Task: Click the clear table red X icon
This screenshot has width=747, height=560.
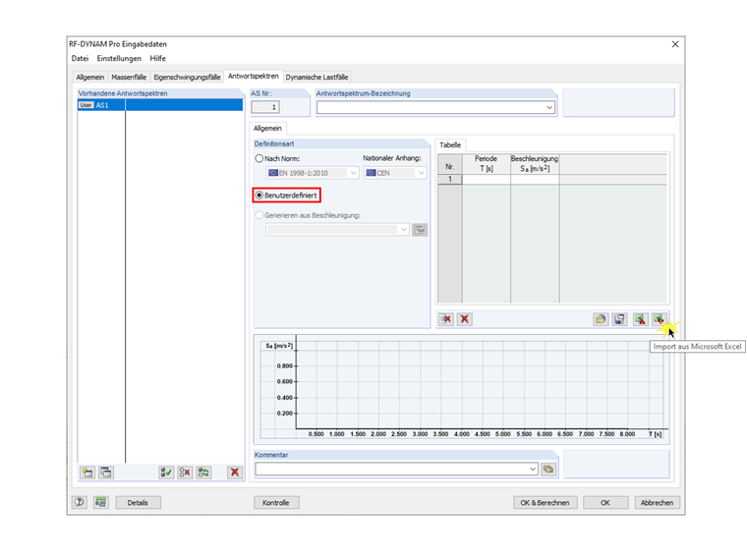Action: (465, 319)
